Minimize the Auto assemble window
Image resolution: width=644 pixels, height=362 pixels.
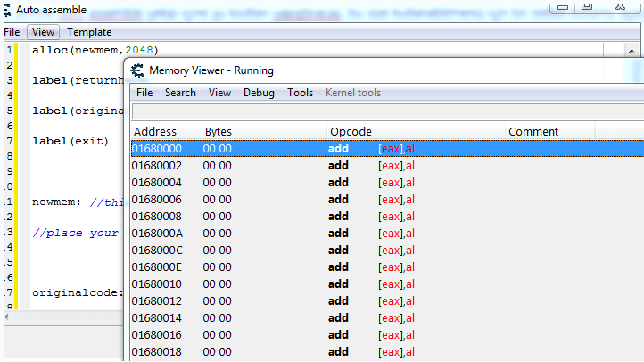tap(563, 7)
